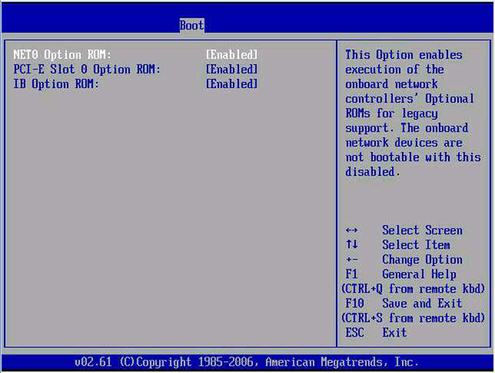This screenshot has height=373, width=495.
Task: Click the Select Screen arrow keys hint
Action: tap(404, 230)
